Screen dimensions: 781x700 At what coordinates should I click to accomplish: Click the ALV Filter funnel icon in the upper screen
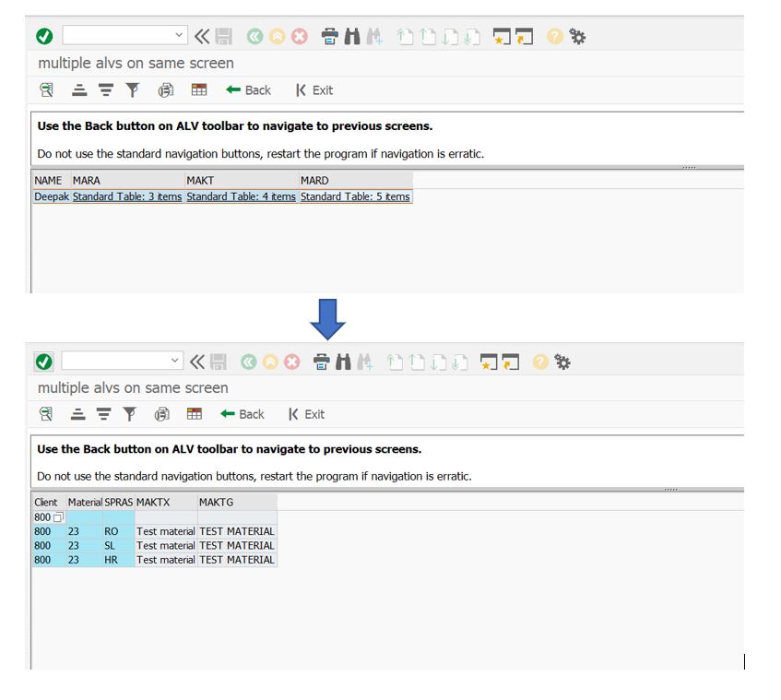133,89
